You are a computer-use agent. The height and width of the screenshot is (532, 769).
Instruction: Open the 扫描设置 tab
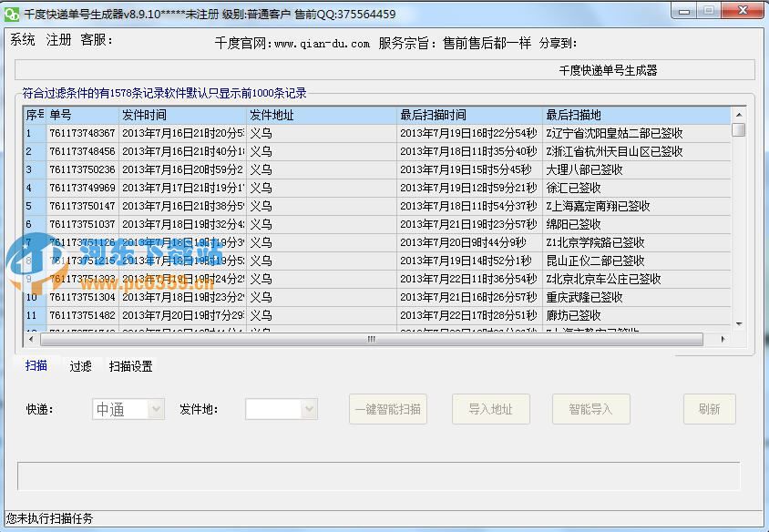point(129,365)
